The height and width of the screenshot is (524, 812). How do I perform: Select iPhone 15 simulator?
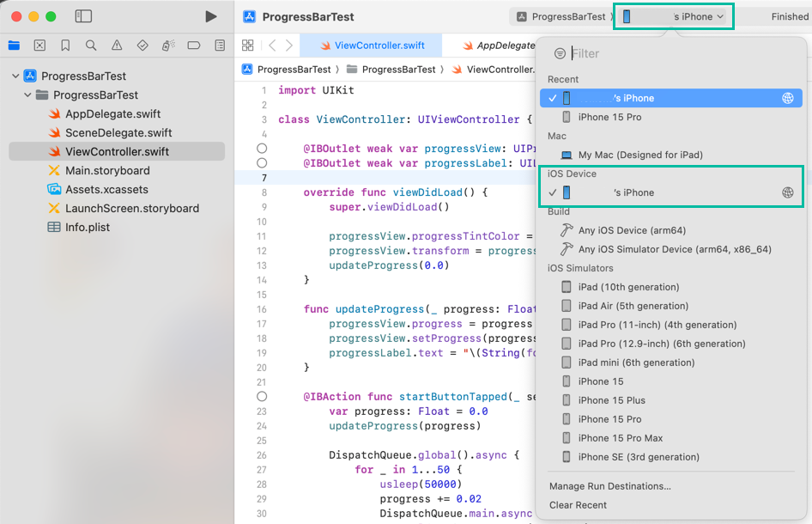click(x=671, y=381)
